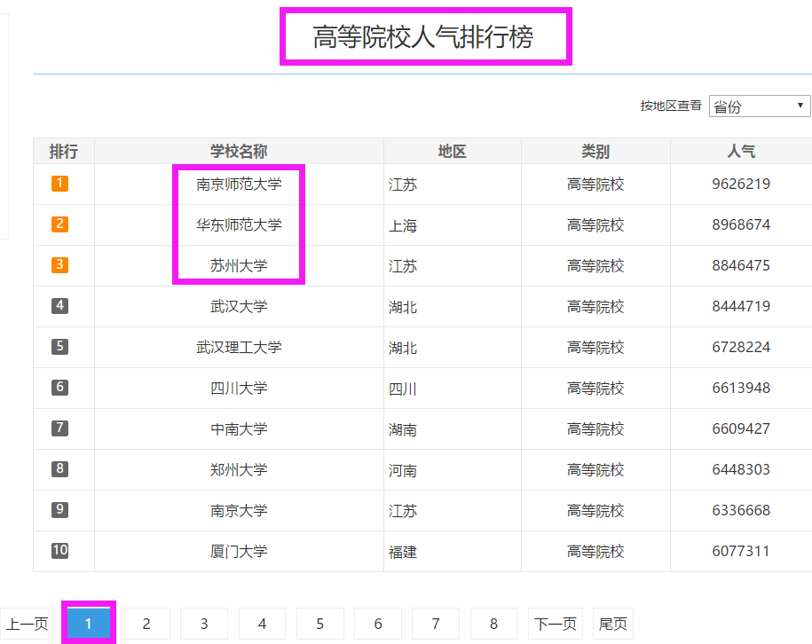Click popularity value 8444719
Screen dimensions: 812x644
tap(741, 306)
